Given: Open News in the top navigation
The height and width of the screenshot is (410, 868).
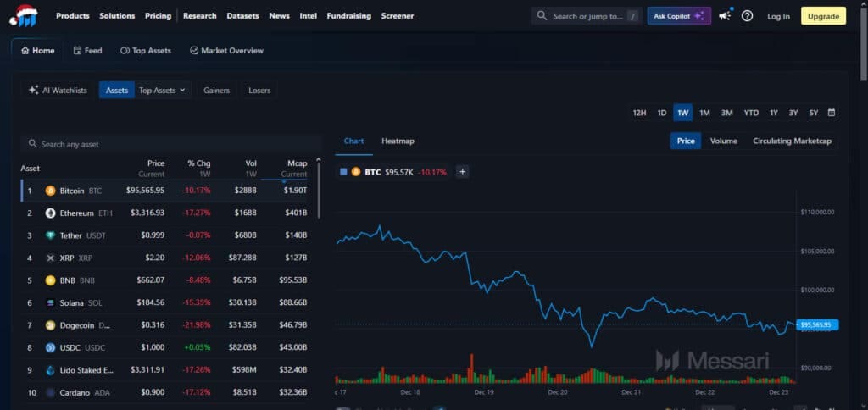Looking at the screenshot, I should (x=279, y=16).
